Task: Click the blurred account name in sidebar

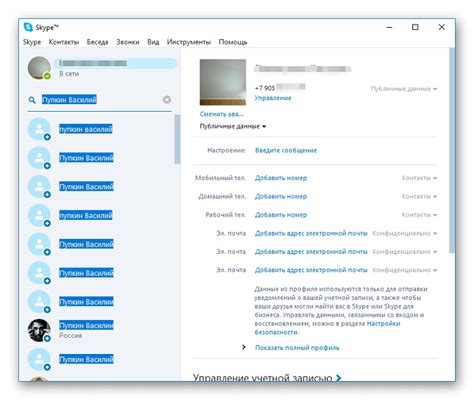Action: [x=116, y=63]
